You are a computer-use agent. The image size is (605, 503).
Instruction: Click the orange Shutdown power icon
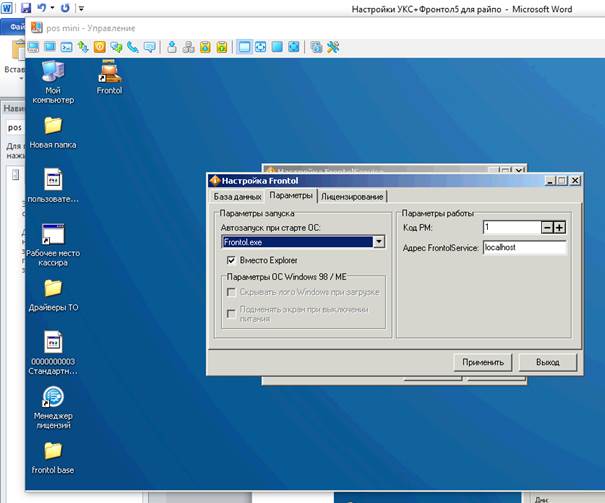click(100, 47)
